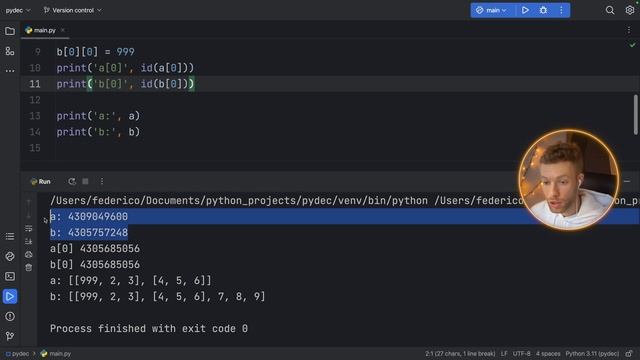
Task: Open the Terminal tool window
Action: 10,276
